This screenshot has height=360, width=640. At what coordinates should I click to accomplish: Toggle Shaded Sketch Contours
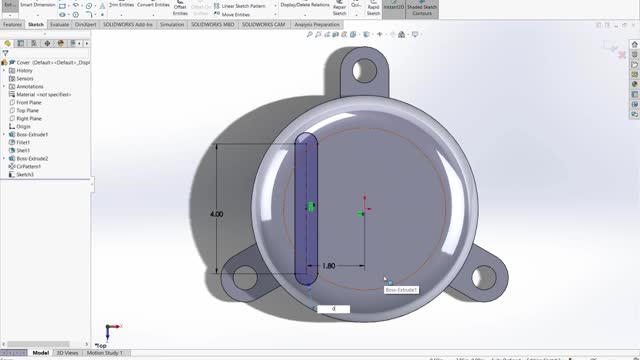pos(422,9)
